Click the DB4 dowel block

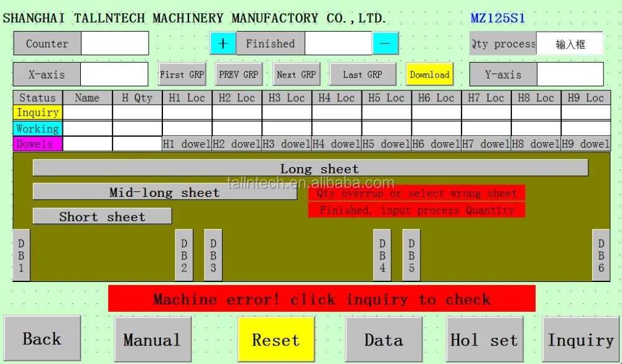pyautogui.click(x=382, y=255)
